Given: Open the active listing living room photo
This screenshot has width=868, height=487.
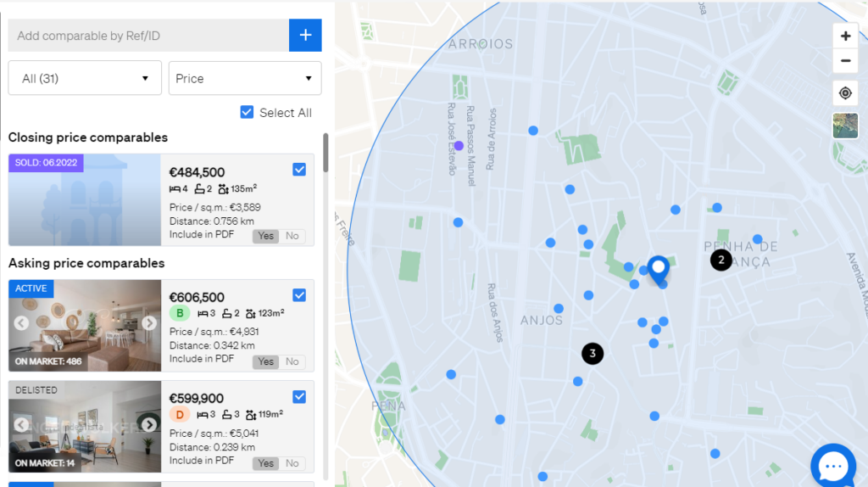Looking at the screenshot, I should tap(85, 326).
